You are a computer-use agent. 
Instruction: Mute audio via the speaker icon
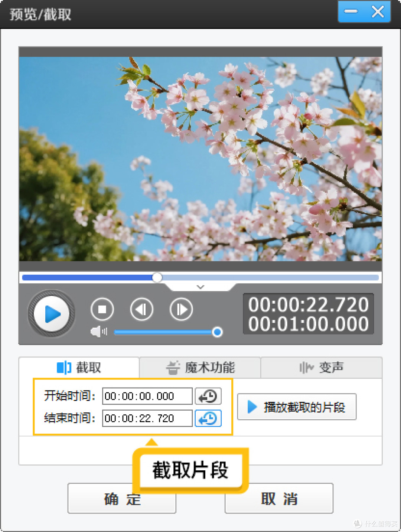98,332
